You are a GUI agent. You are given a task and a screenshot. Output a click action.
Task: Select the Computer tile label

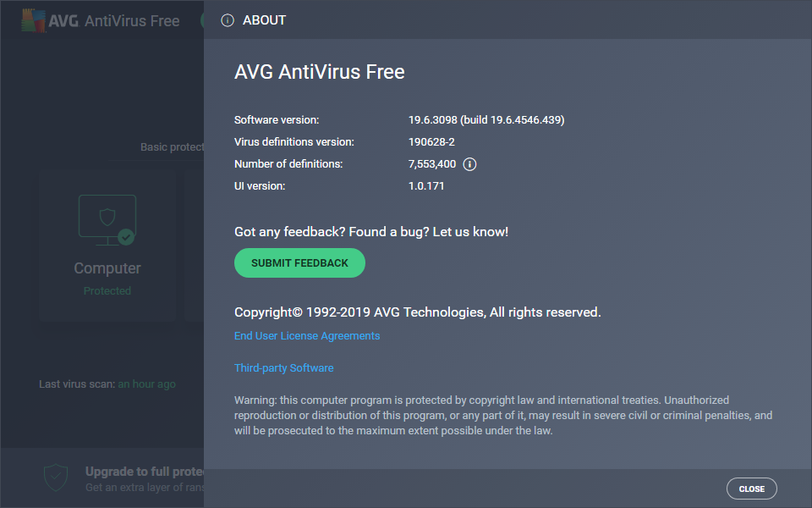point(107,268)
